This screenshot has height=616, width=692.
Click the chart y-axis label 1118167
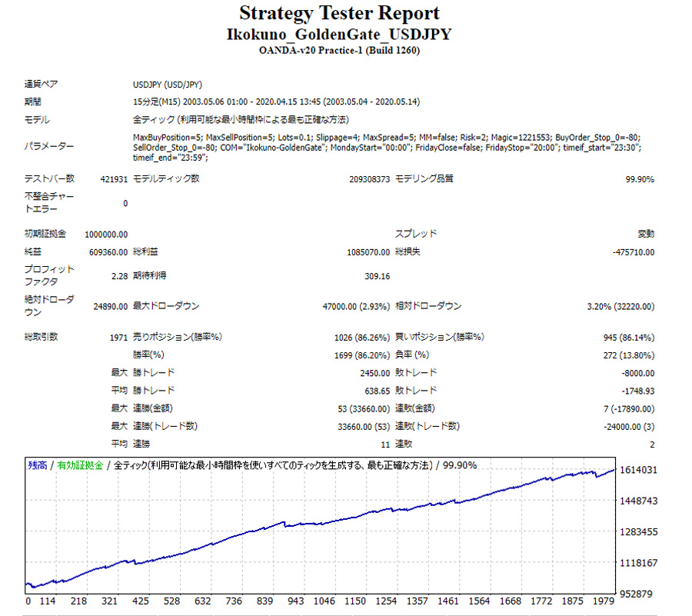(x=639, y=563)
